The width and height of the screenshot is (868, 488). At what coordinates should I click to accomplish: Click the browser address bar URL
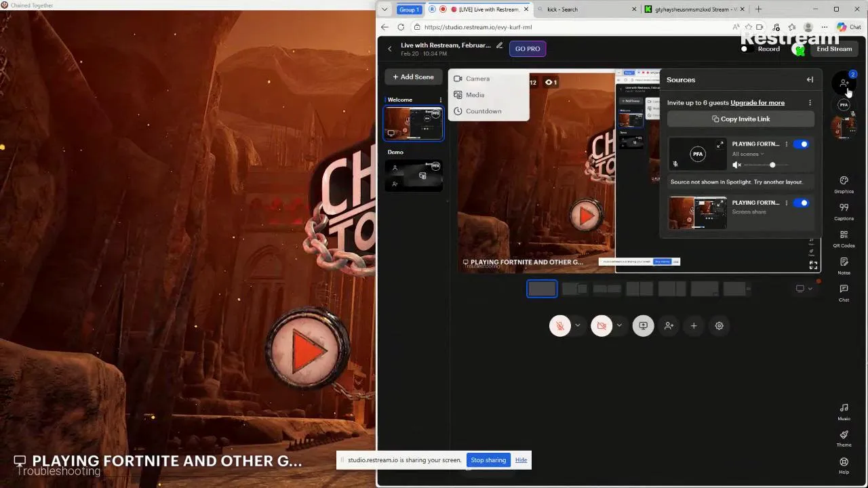pos(478,27)
